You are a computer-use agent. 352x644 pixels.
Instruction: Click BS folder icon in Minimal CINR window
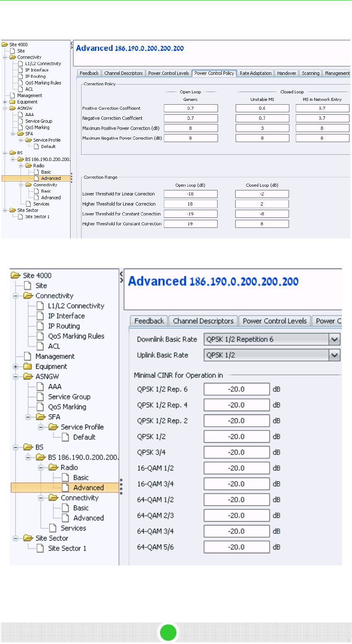click(28, 447)
